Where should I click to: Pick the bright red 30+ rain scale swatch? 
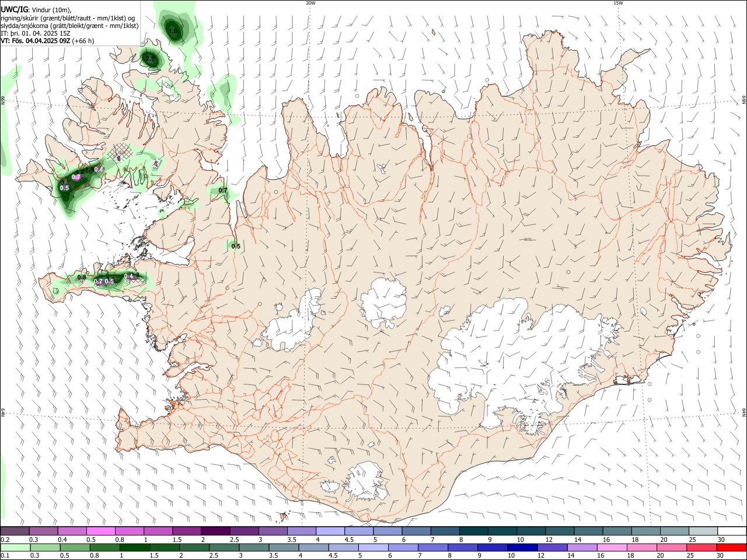coord(732,548)
